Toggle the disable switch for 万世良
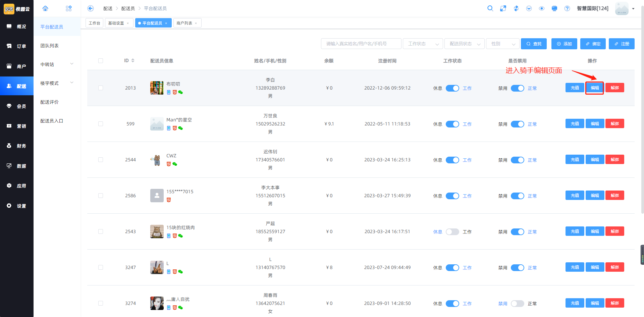This screenshot has height=317, width=644. tap(517, 124)
